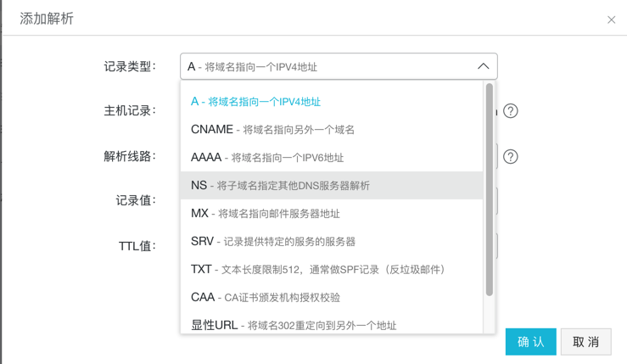Screen dimensions: 627x364
Task: Close the 添加解析 dialog
Action: tap(611, 20)
